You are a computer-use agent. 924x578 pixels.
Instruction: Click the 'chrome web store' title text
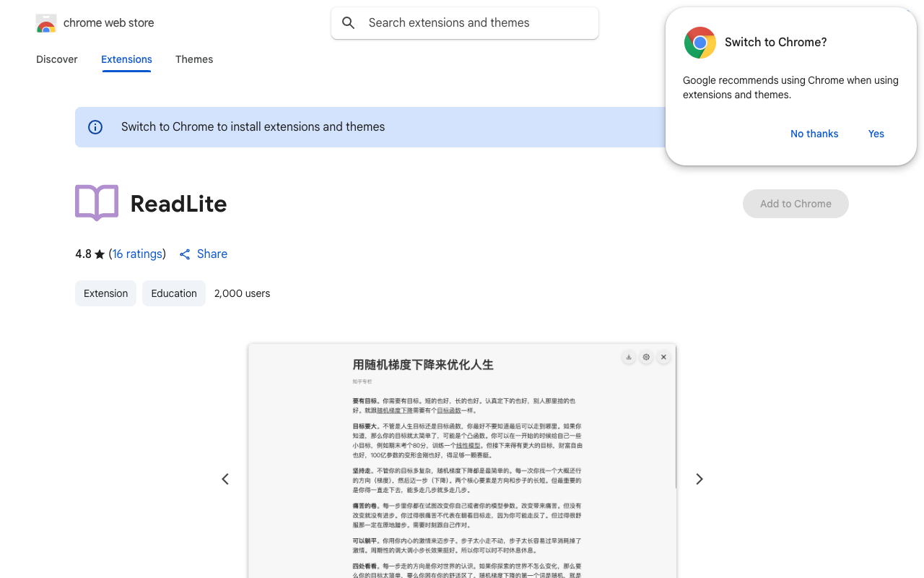[109, 23]
